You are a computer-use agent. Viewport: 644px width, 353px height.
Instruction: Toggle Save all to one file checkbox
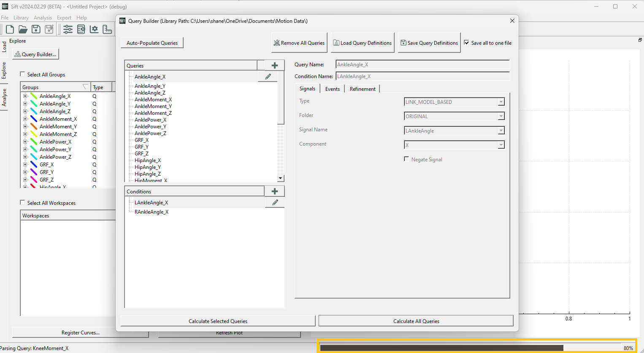467,43
